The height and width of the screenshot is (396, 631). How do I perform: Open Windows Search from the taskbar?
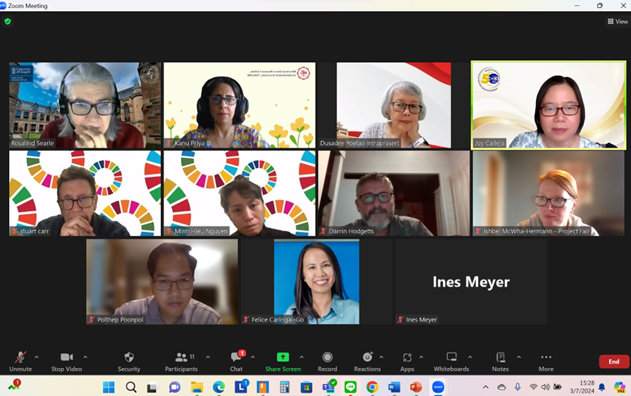[131, 387]
